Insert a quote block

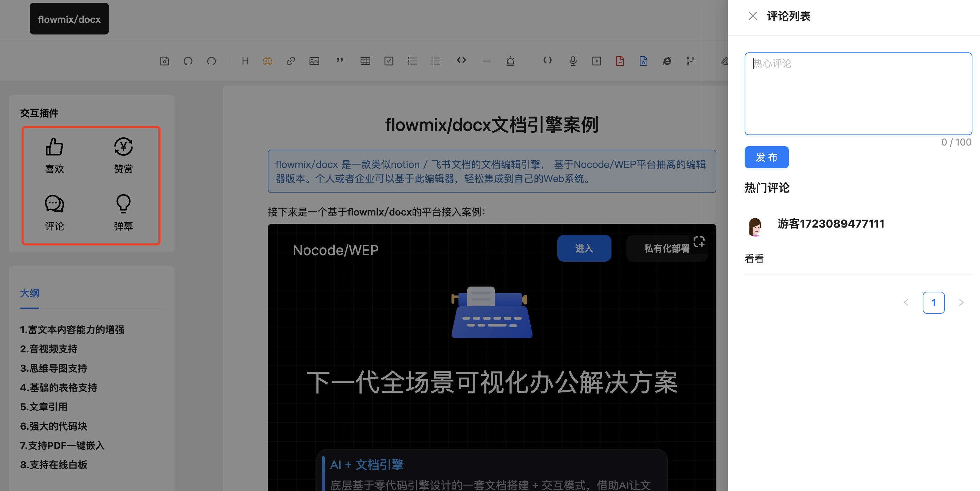coord(340,60)
